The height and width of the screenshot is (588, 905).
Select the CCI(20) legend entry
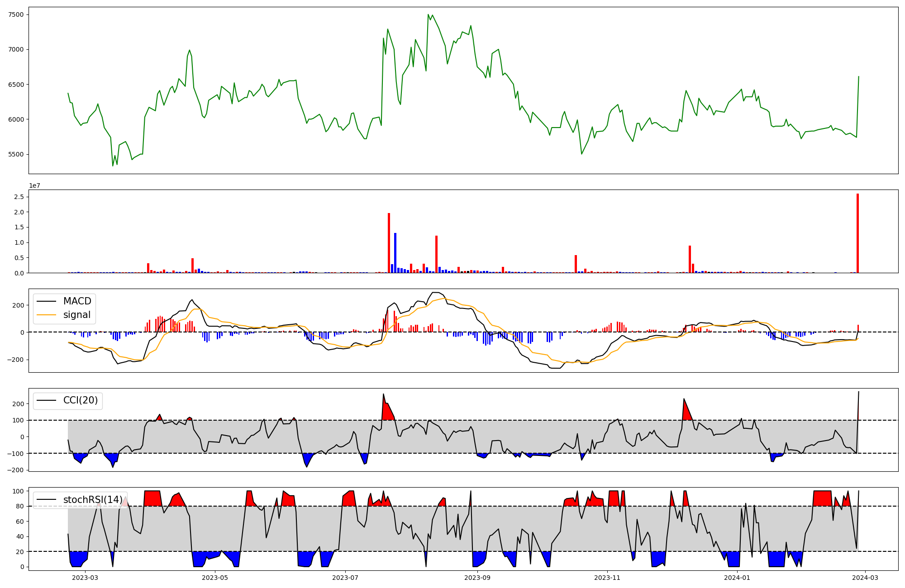pyautogui.click(x=80, y=401)
